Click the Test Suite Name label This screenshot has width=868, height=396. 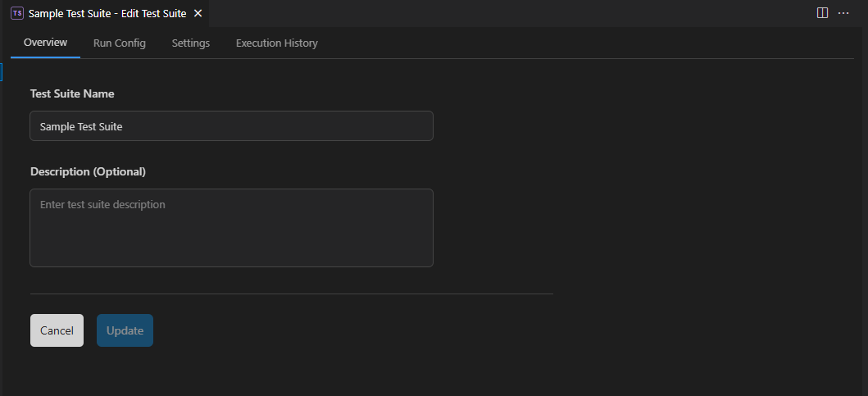(72, 93)
